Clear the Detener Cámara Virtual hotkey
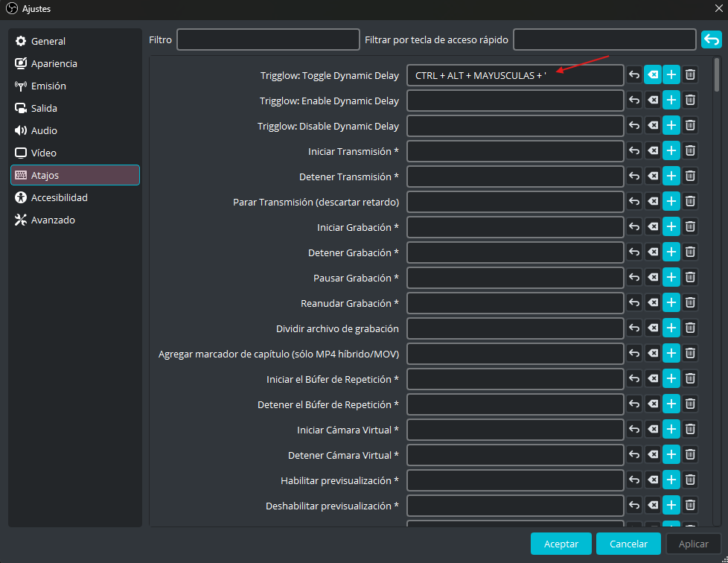The width and height of the screenshot is (728, 563). pyautogui.click(x=653, y=454)
